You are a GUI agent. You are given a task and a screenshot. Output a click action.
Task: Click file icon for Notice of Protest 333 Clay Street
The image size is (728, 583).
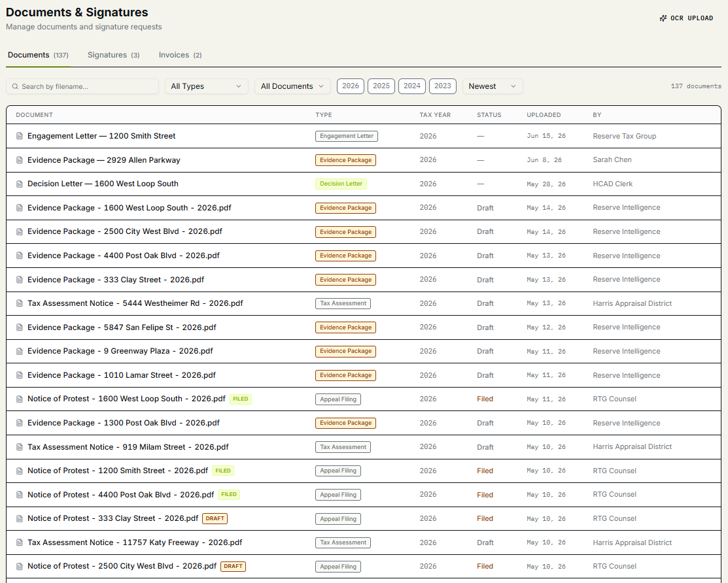click(x=20, y=518)
